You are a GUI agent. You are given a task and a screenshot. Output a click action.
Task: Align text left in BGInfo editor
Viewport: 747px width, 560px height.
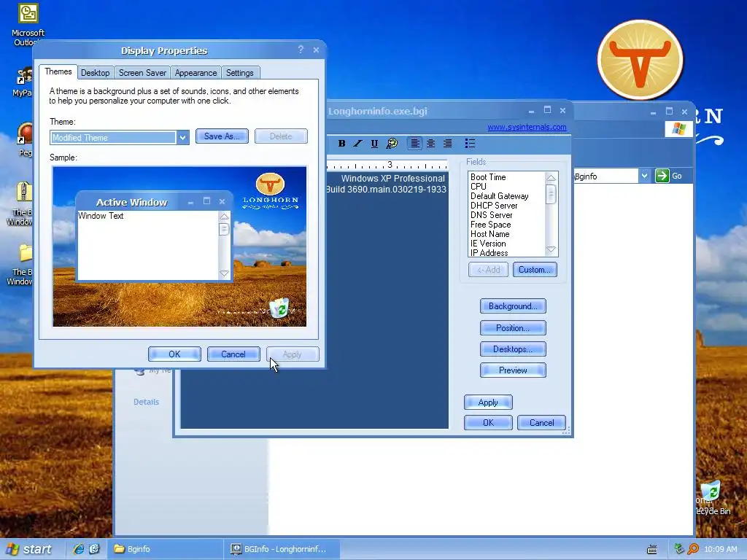point(415,144)
